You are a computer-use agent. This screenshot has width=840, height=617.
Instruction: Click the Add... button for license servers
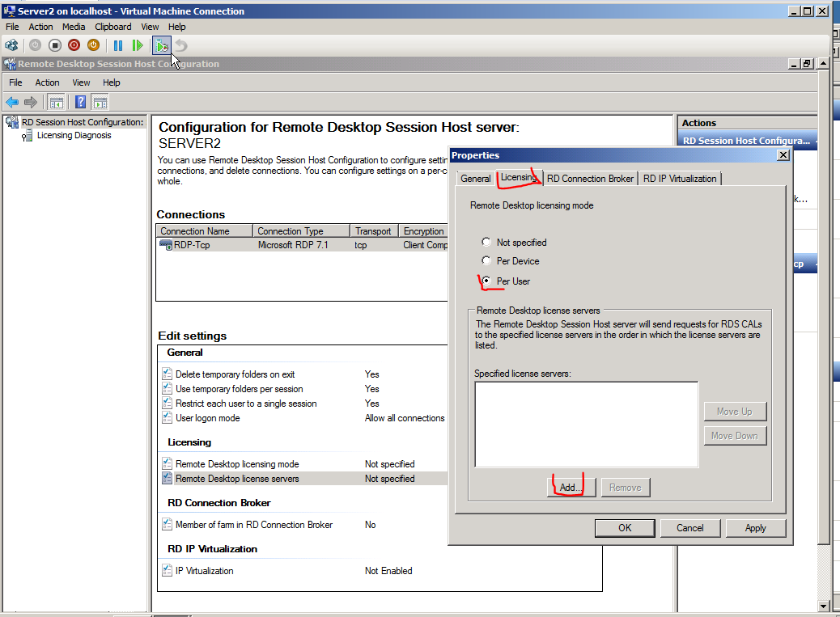571,488
